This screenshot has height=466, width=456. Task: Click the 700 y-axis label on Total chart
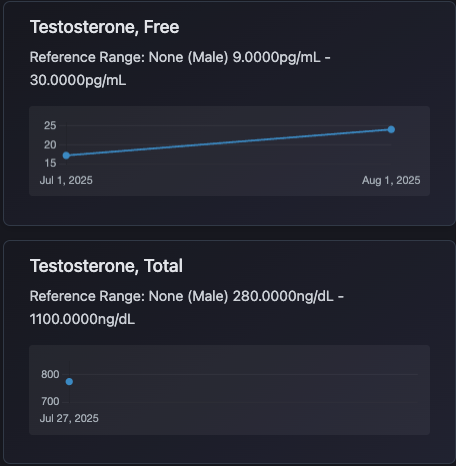click(x=50, y=401)
